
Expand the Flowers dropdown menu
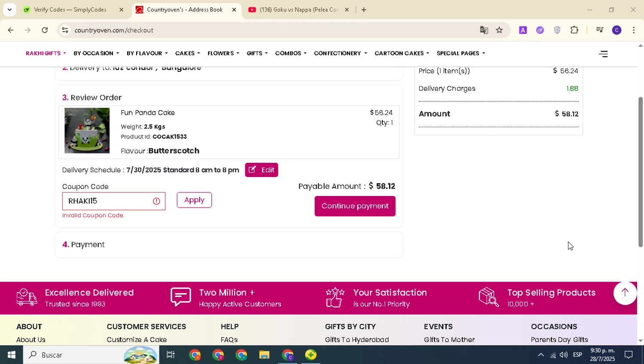pyautogui.click(x=223, y=53)
